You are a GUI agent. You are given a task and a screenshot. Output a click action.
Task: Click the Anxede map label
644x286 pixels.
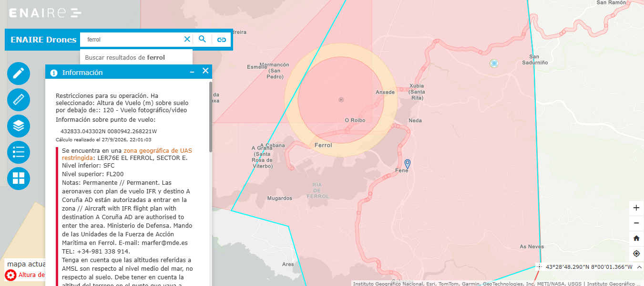pyautogui.click(x=385, y=92)
